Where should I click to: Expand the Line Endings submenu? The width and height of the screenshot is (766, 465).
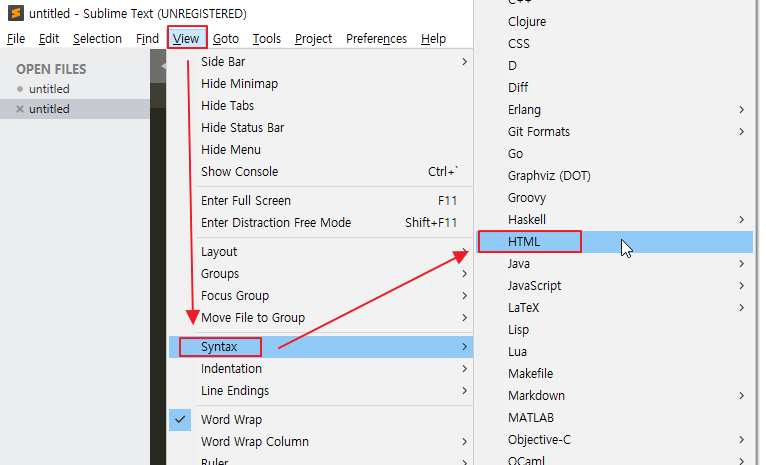[x=320, y=391]
